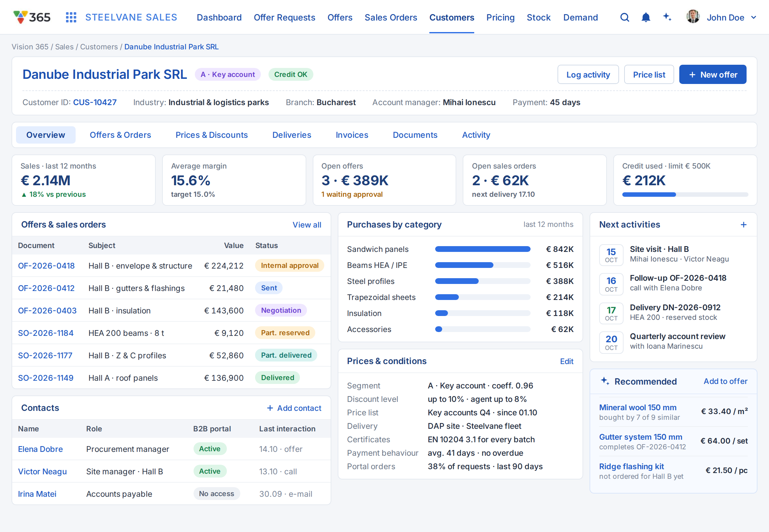Screen dimensions: 769x532
Task: Open Dashboard from top navigation
Action: (x=219, y=17)
